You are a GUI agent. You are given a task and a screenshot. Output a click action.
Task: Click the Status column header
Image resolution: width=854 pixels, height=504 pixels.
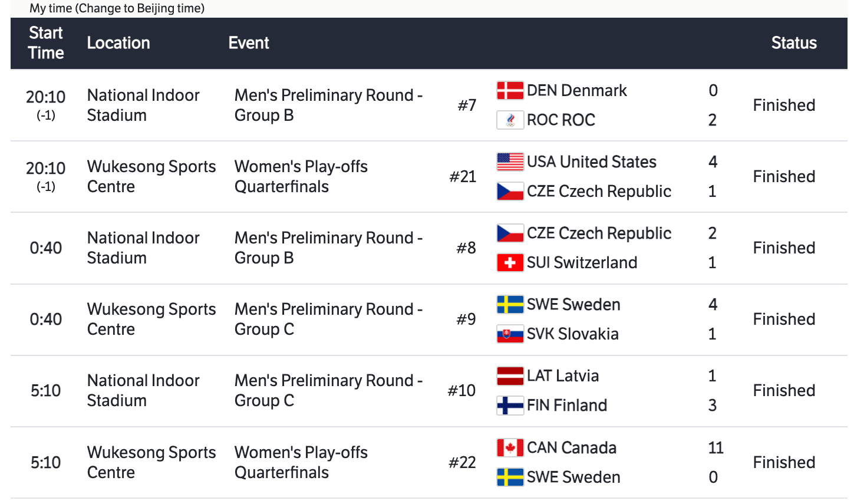(794, 43)
